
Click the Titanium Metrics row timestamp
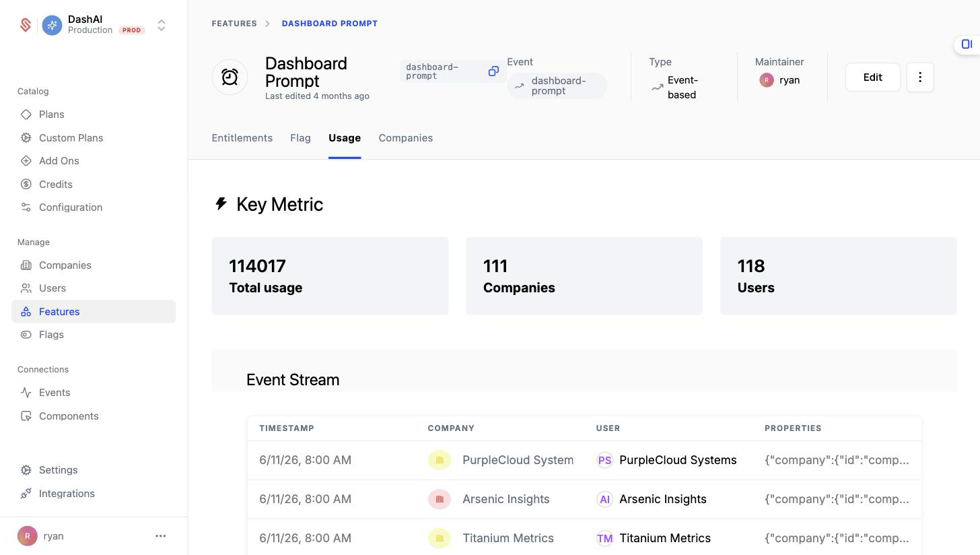[305, 539]
